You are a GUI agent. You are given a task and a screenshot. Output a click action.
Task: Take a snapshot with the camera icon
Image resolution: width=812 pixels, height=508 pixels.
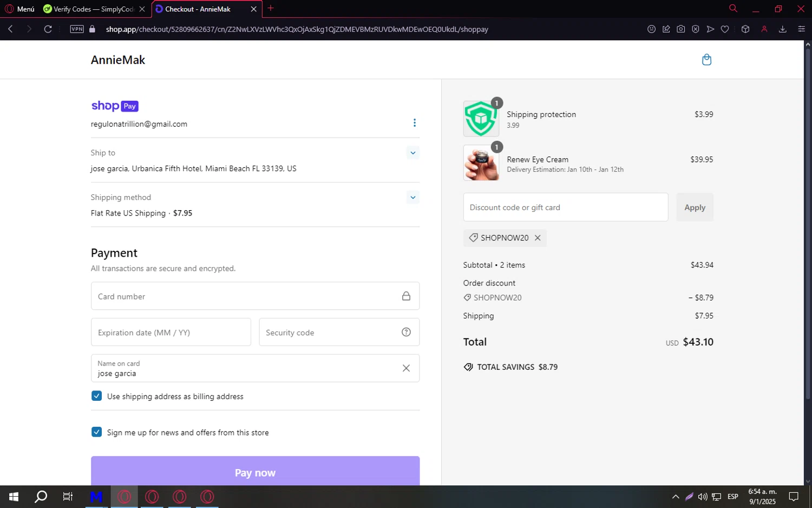[681, 29]
